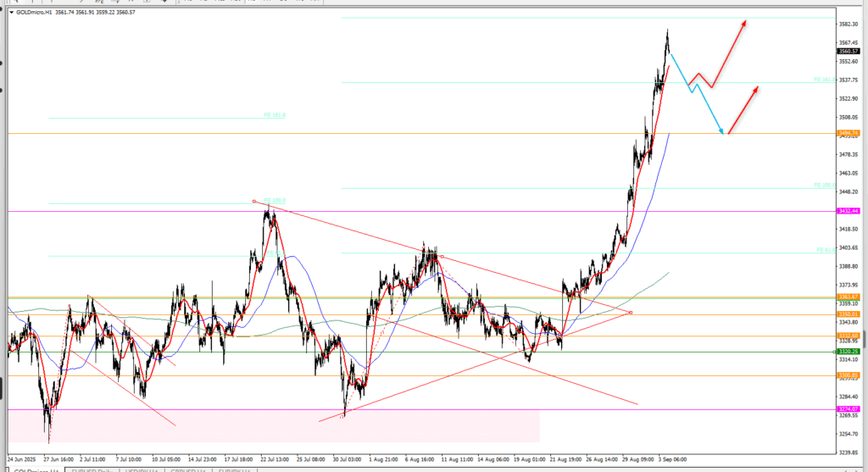Image resolution: width=868 pixels, height=472 pixels.
Task: Expand the GOLDmicro.H1 chart title triangle
Action: (12, 13)
